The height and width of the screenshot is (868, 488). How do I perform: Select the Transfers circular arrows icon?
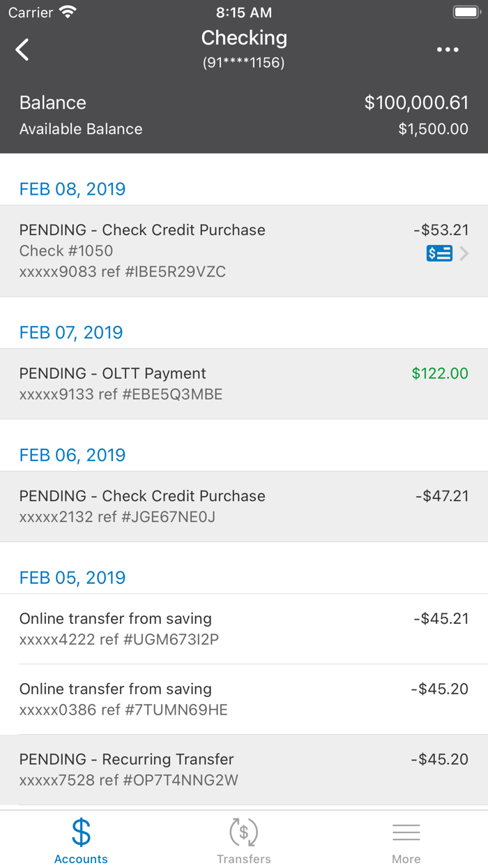coord(244,832)
